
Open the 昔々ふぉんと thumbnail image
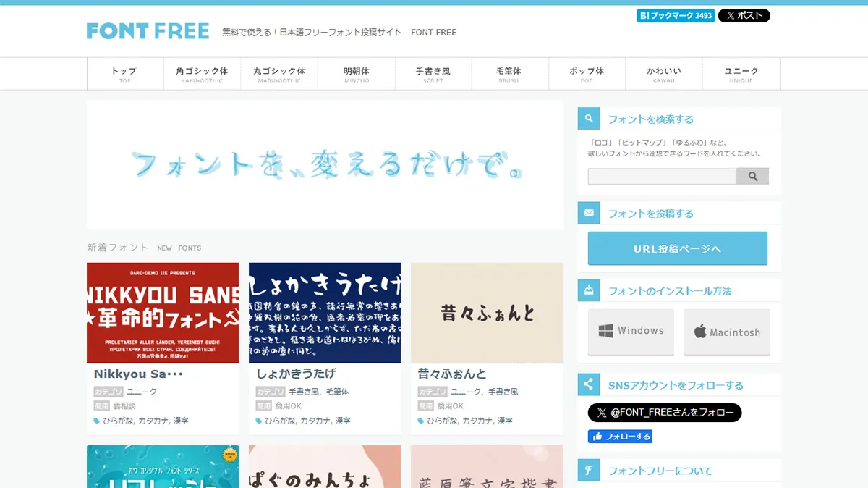click(486, 313)
